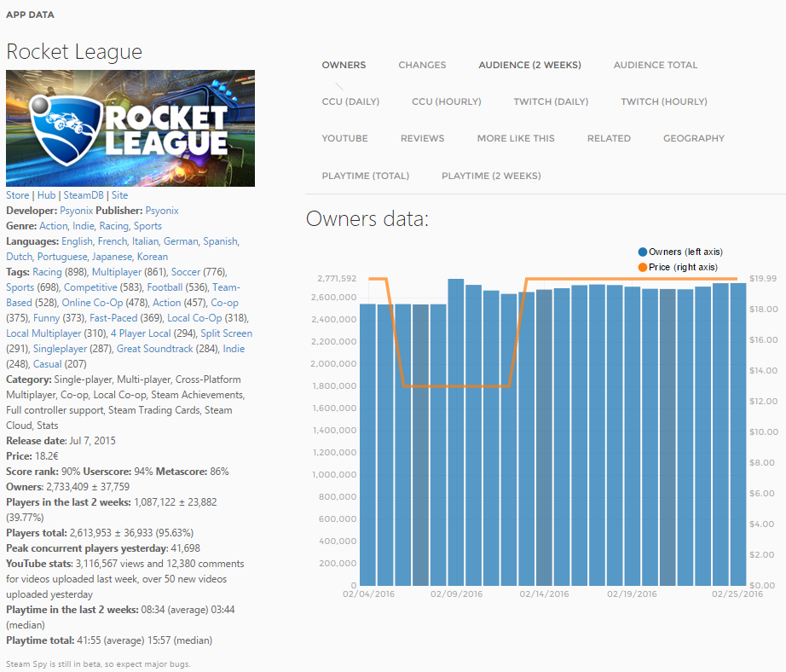Open the Sports genre link
Viewport: 786px width, 672px height.
(147, 226)
